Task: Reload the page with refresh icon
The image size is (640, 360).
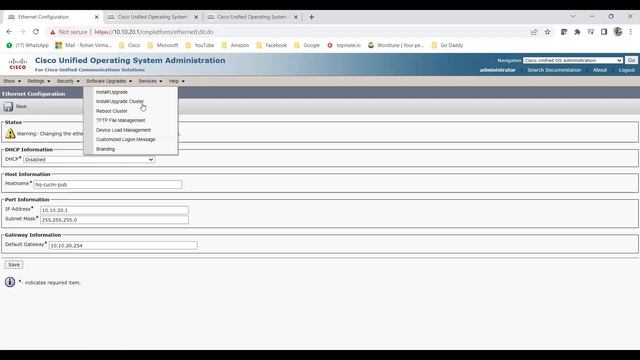Action: click(x=36, y=32)
